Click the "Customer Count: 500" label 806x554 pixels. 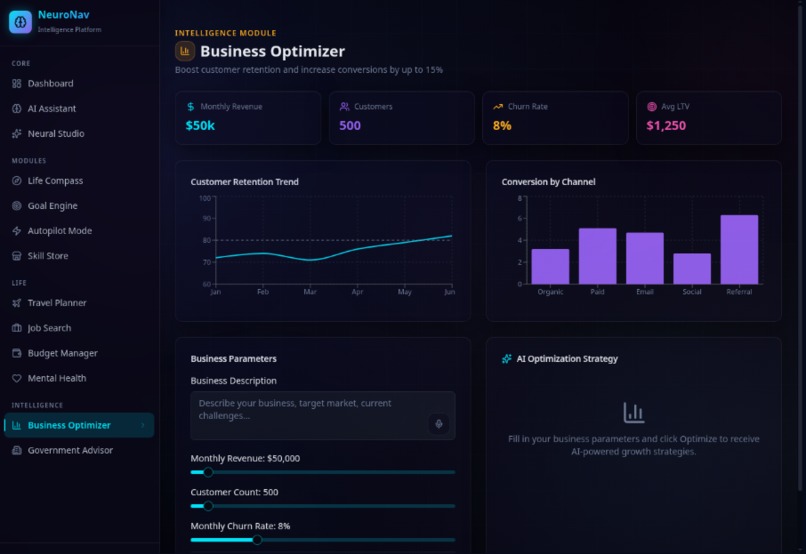(234, 492)
